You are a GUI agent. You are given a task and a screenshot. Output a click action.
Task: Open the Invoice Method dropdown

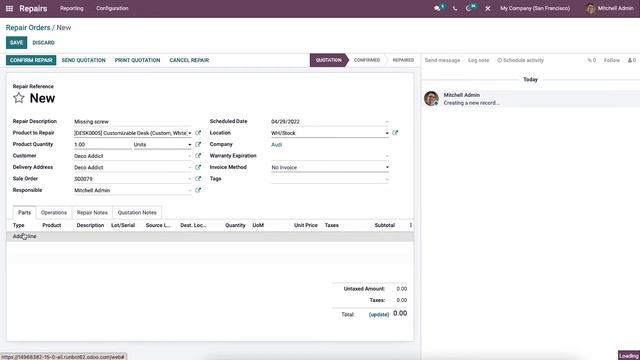(330, 167)
